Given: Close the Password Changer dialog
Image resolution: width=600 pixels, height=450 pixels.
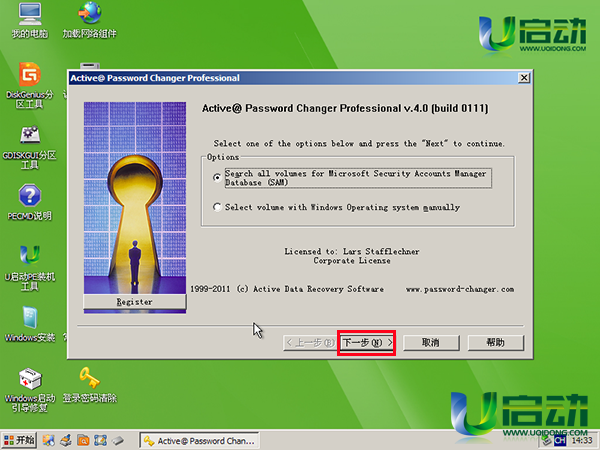Looking at the screenshot, I should click(524, 78).
